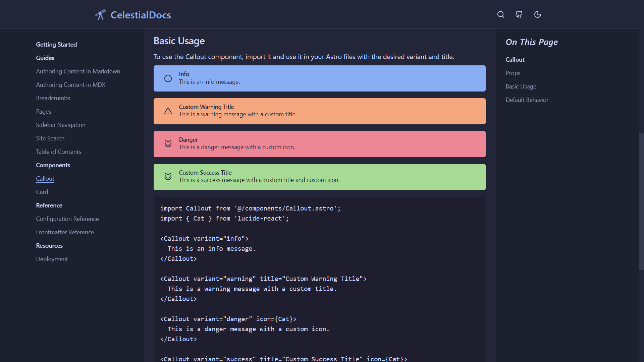
Task: Open the Card component page
Action: 42,192
